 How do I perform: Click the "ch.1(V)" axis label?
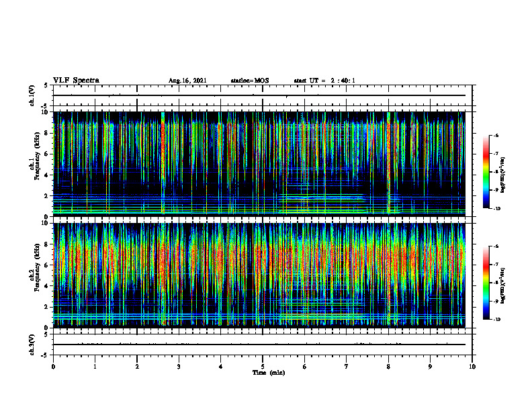pos(32,95)
